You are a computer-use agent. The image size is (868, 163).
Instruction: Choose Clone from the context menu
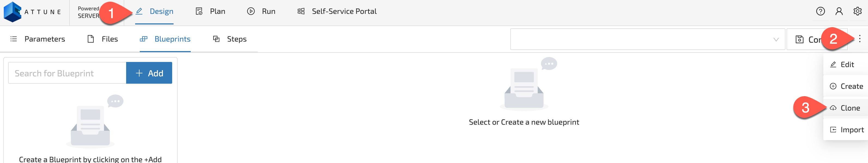point(850,108)
